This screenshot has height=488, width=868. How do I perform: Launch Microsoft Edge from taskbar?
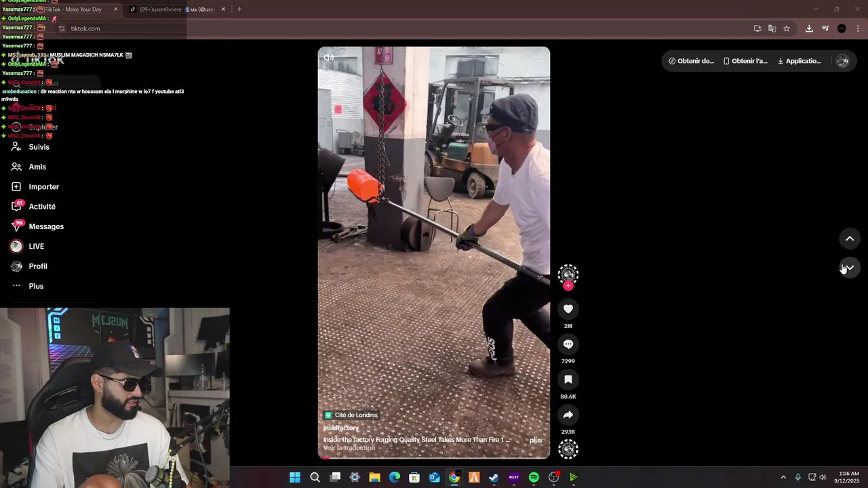point(395,477)
